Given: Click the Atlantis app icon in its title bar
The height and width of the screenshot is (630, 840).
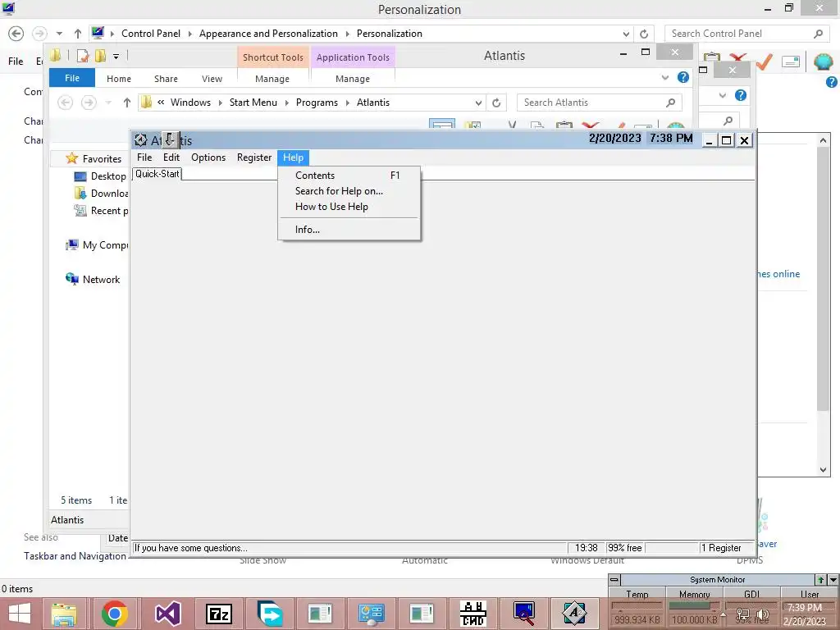Looking at the screenshot, I should click(141, 140).
